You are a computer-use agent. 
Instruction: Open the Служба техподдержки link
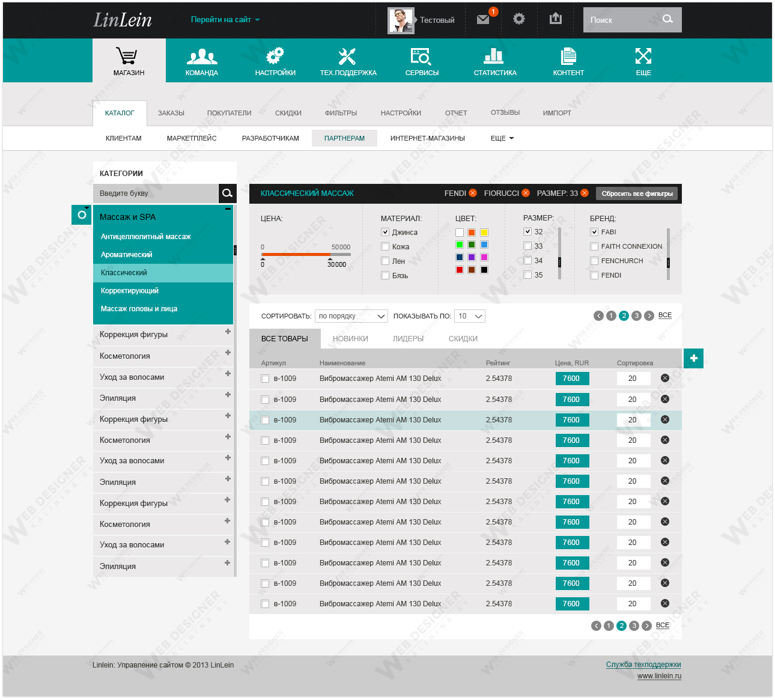643,665
